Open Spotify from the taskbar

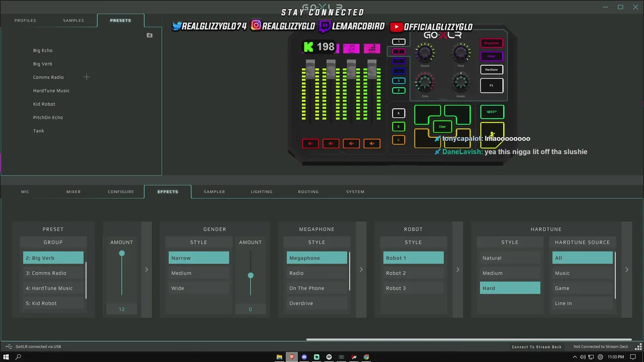pos(329,357)
